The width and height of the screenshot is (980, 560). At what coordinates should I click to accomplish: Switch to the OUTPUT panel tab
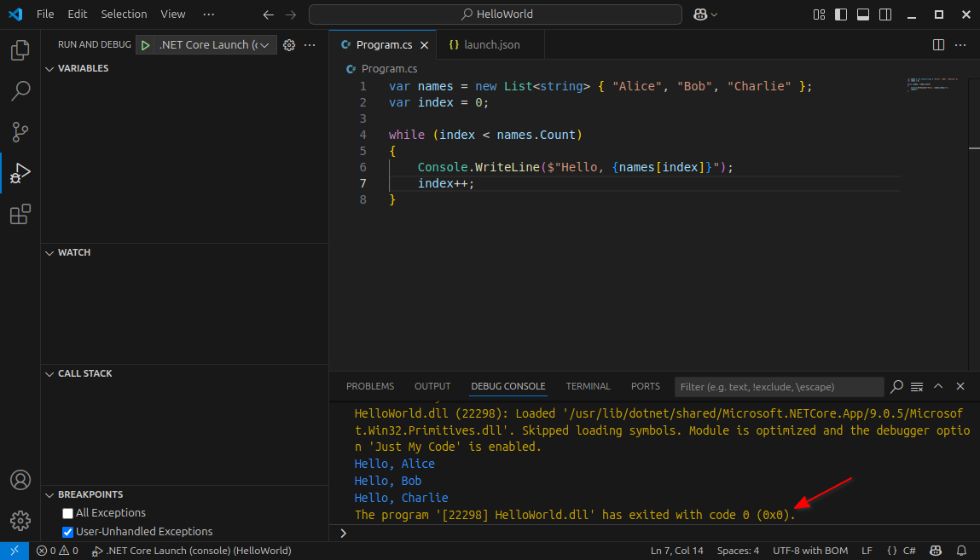pyautogui.click(x=432, y=386)
